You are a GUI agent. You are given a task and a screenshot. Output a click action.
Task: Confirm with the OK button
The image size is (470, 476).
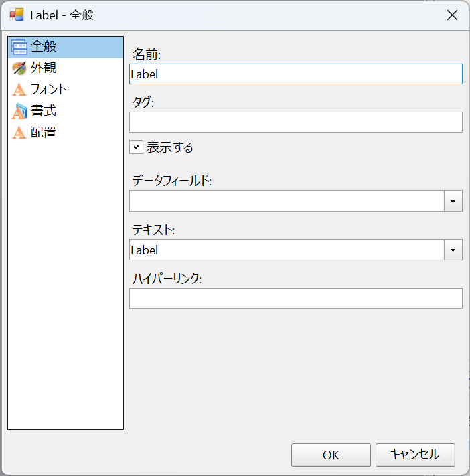click(x=331, y=455)
